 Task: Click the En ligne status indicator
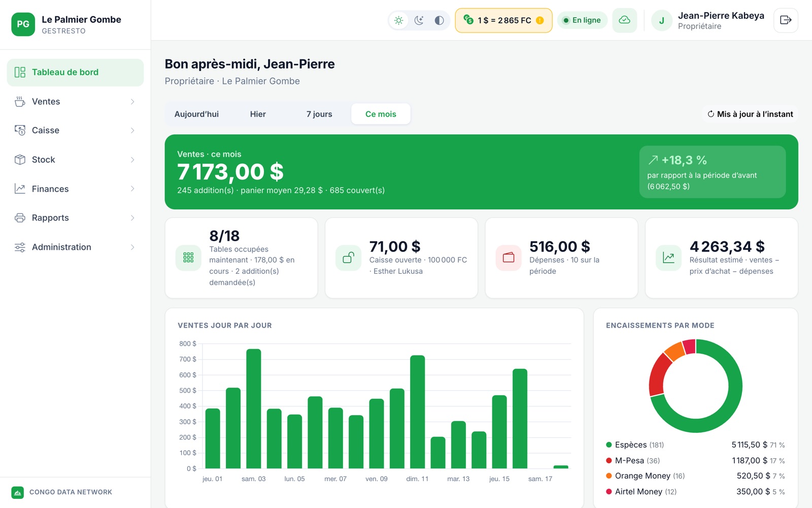tap(582, 20)
